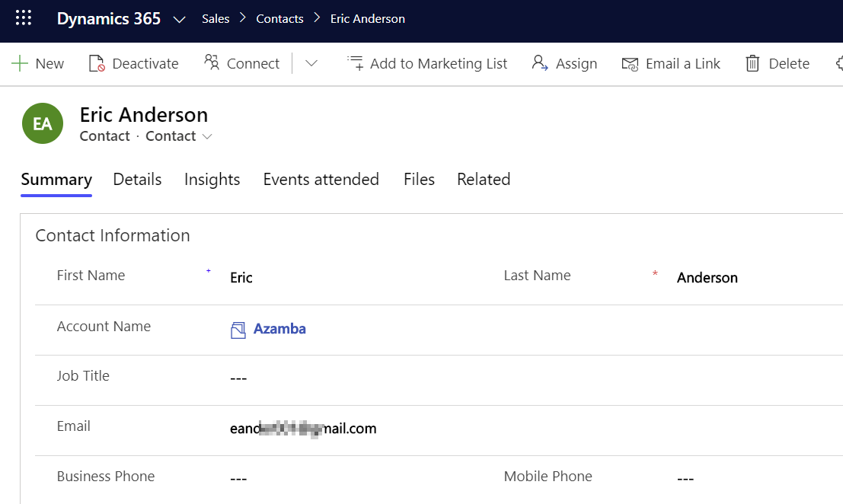
Task: Click the Email field value
Action: 303,429
